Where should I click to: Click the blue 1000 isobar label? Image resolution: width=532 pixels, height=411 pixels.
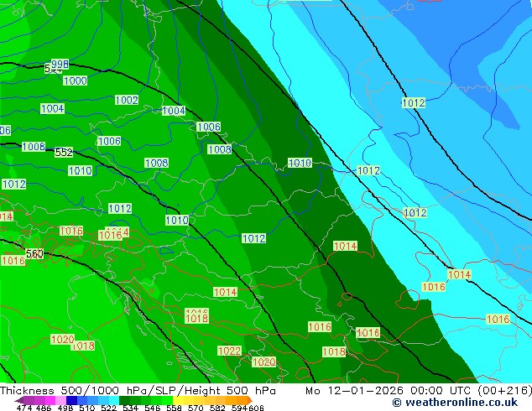tap(76, 81)
